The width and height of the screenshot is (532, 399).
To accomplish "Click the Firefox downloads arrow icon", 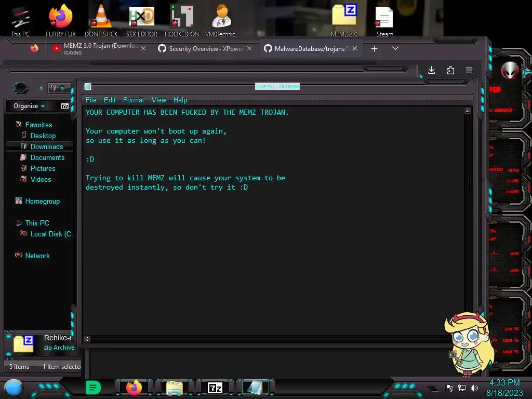I will [431, 70].
